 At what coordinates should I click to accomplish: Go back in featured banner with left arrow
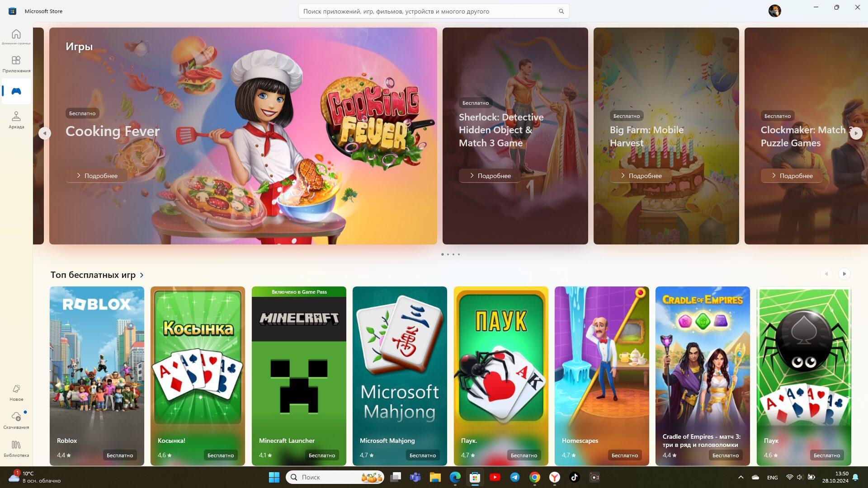coord(45,133)
